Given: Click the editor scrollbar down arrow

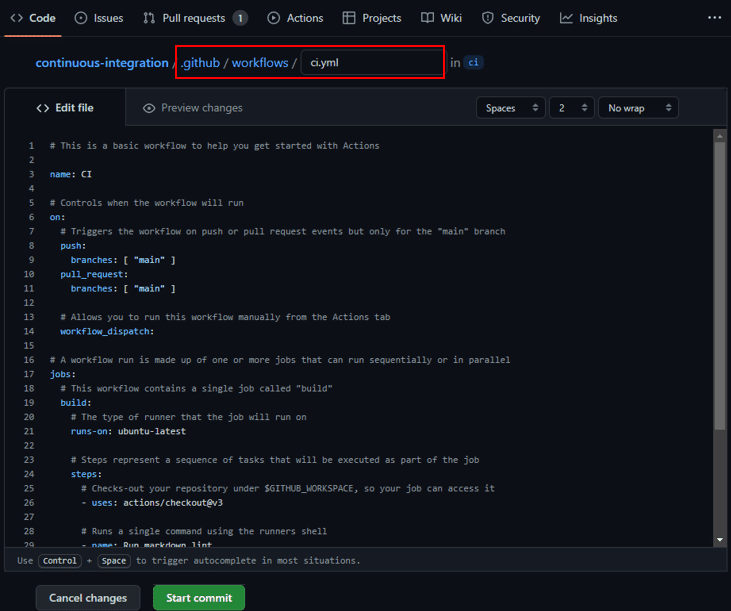Looking at the screenshot, I should [720, 540].
